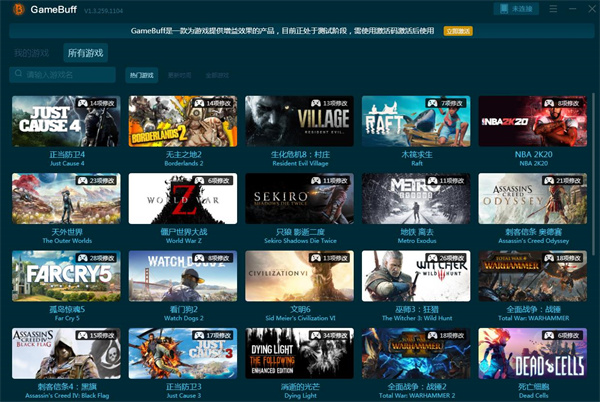Click gamepad badge on Civilization VI card
600x402 pixels.
pos(329,258)
